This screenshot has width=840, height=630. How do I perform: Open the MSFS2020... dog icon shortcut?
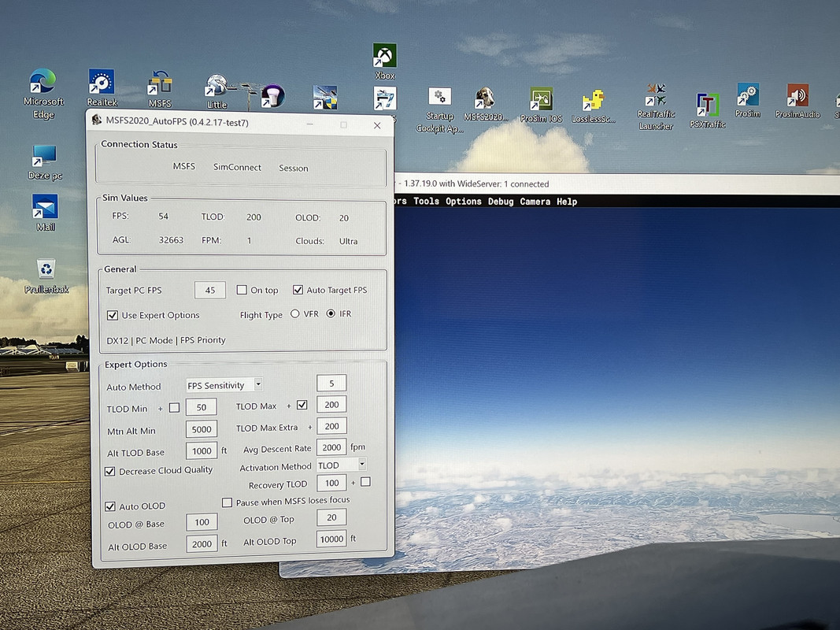tap(486, 104)
